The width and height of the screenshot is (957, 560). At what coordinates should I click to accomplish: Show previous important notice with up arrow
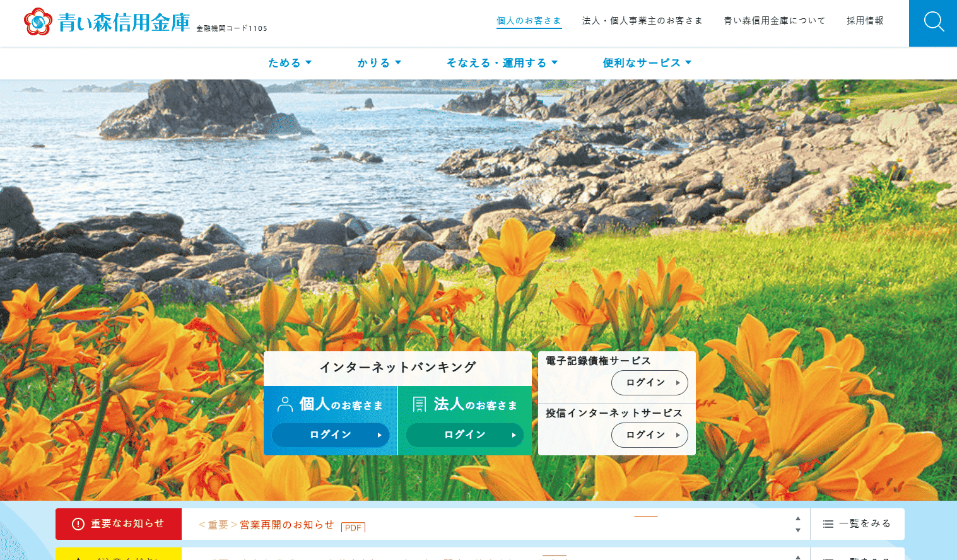(x=798, y=518)
